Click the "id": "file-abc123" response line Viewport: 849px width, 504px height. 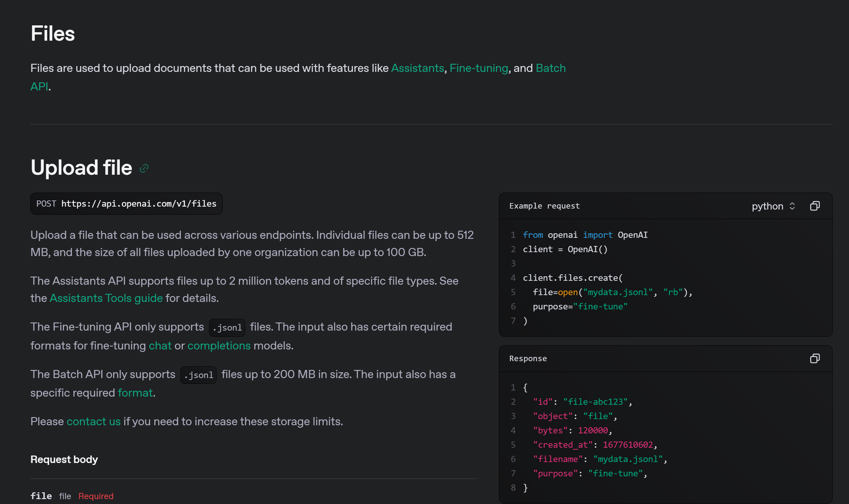tap(583, 402)
